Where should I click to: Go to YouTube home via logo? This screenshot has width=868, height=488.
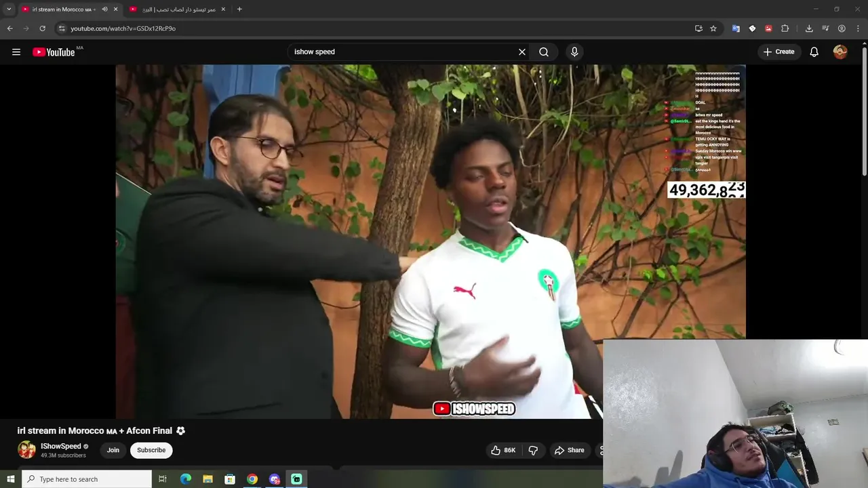[x=54, y=52]
